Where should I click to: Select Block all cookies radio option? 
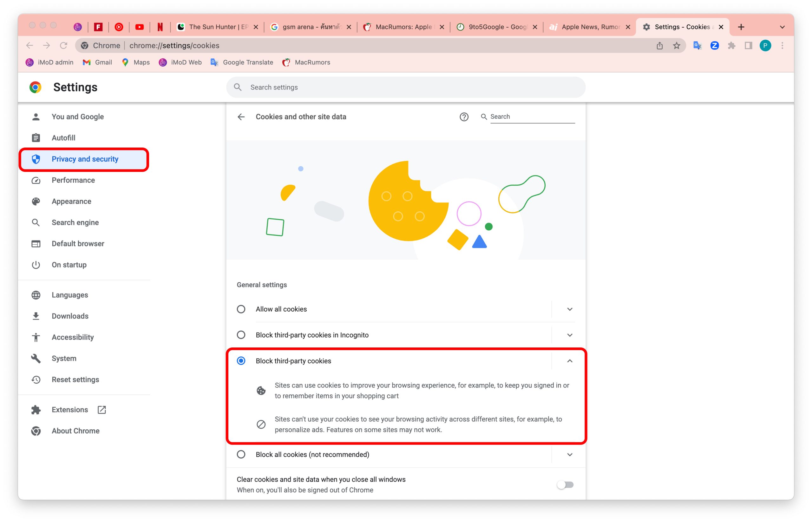[241, 454]
